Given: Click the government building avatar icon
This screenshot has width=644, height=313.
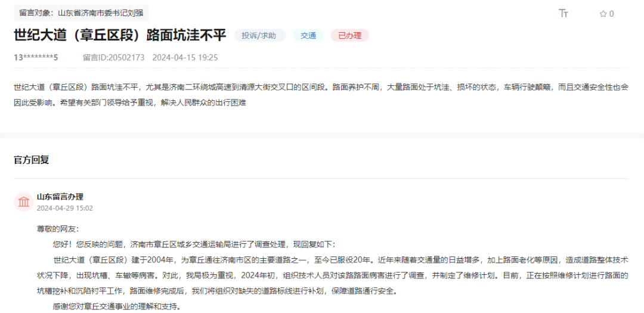Looking at the screenshot, I should tap(23, 202).
